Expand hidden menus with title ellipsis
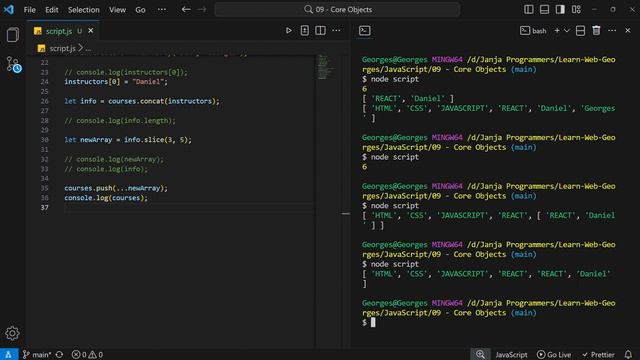The height and width of the screenshot is (360, 640). 162,9
